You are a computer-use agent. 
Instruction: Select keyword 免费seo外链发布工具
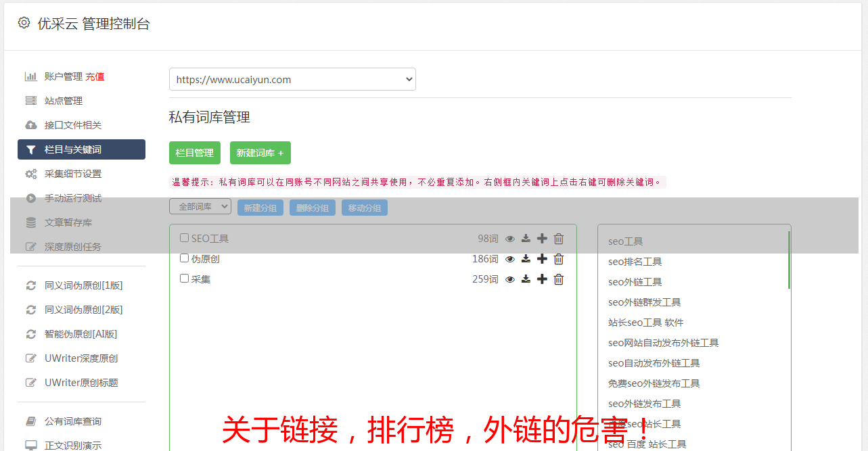tap(654, 383)
